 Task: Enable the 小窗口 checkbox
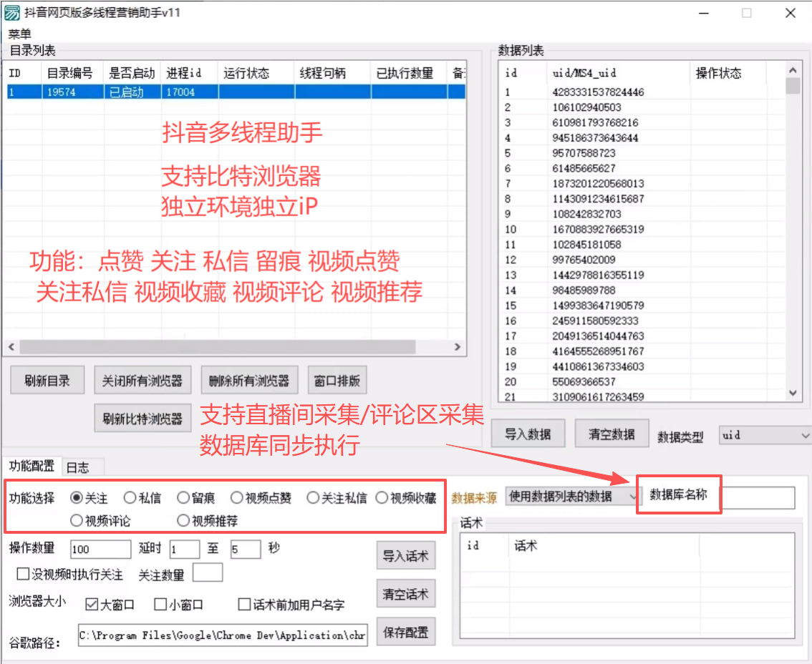coord(161,605)
